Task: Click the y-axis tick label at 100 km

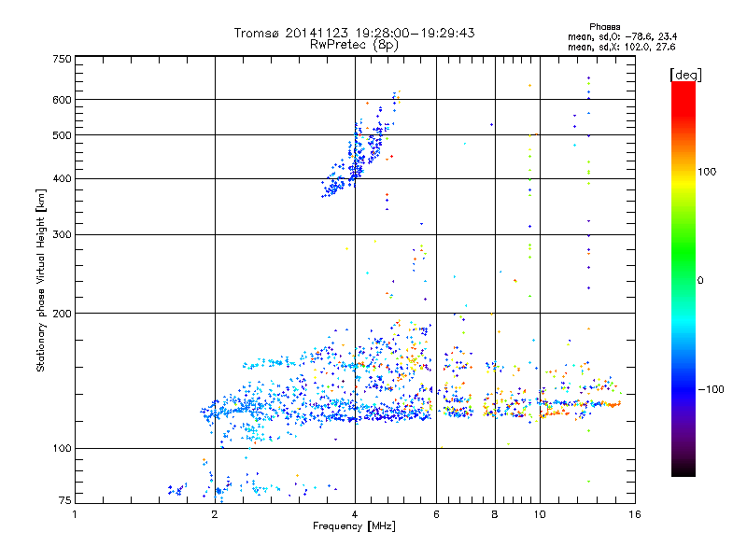Action: (63, 449)
